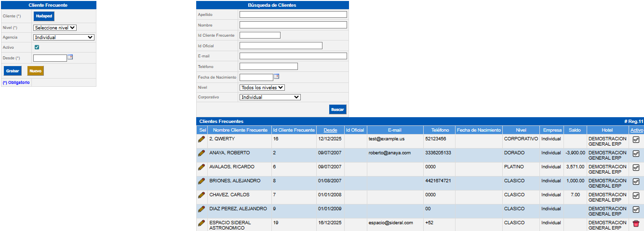Click the edit pencil for ANAYA, ROBERTO
This screenshot has width=644, height=231.
pos(201,153)
